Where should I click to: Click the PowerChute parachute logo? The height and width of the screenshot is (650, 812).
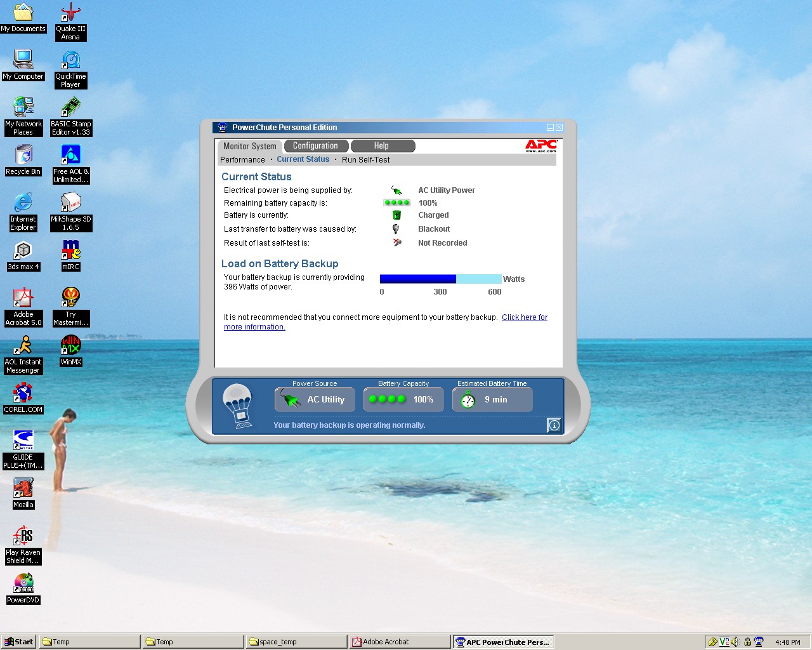(x=239, y=406)
